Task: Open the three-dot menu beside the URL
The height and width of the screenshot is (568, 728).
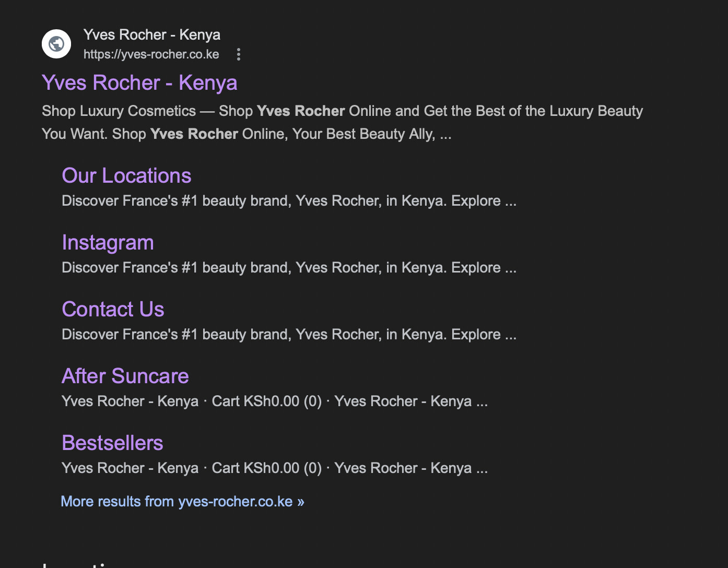Action: tap(239, 54)
